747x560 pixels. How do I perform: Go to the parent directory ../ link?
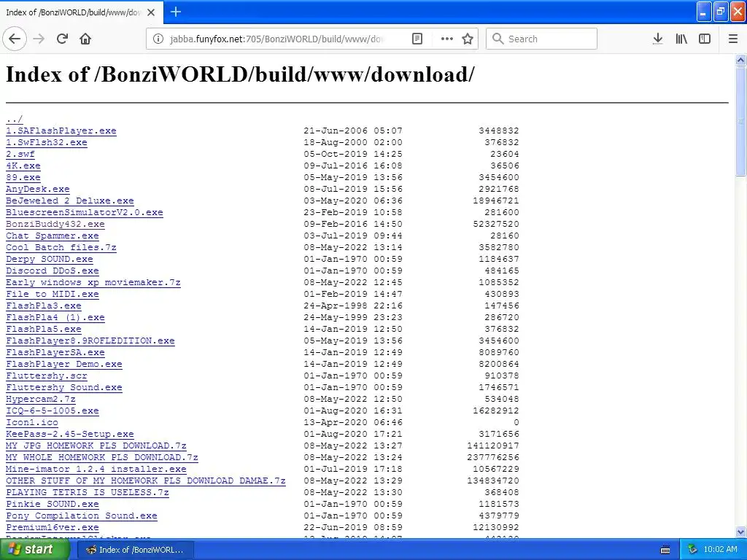point(15,119)
